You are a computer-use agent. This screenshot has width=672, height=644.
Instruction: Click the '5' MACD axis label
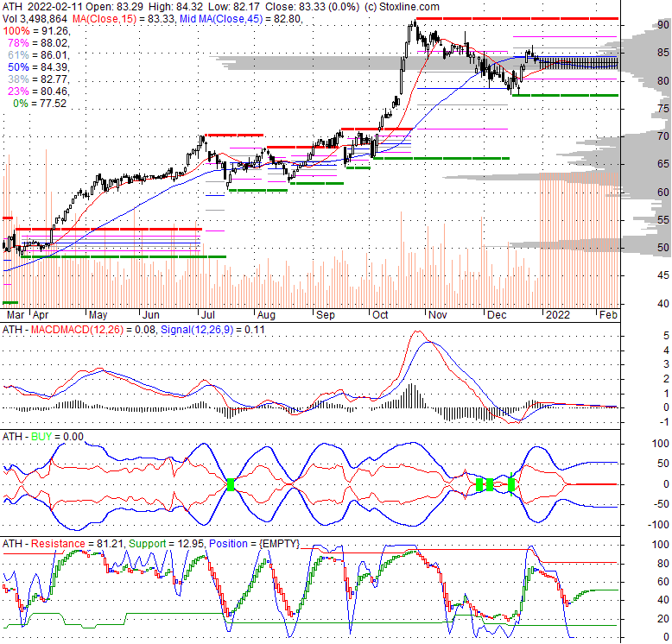[667, 336]
